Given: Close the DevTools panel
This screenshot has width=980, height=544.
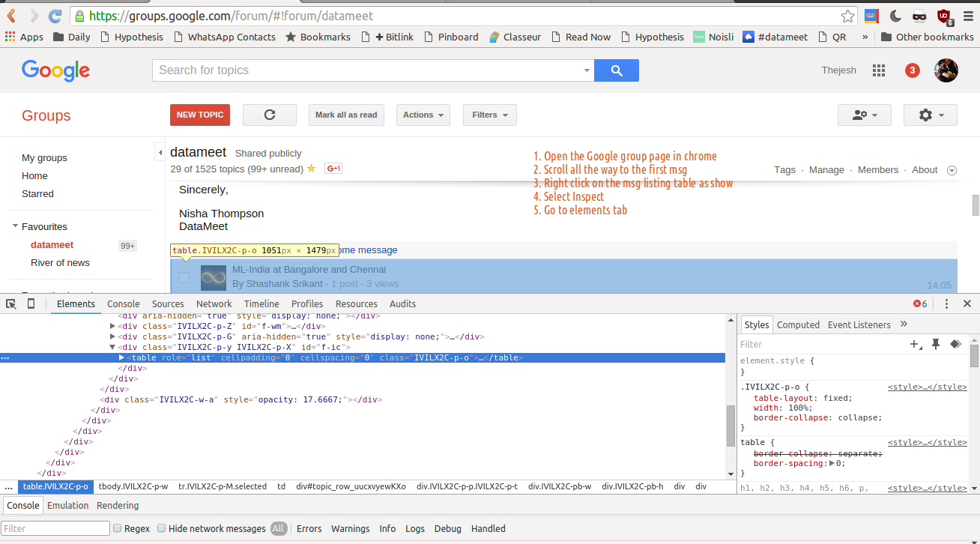Looking at the screenshot, I should click(x=967, y=303).
